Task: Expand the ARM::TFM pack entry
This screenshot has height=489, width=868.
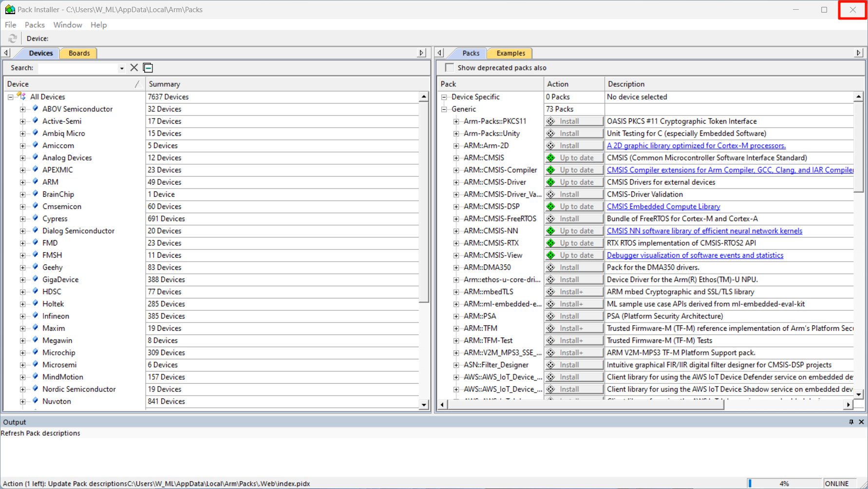Action: [x=456, y=328]
